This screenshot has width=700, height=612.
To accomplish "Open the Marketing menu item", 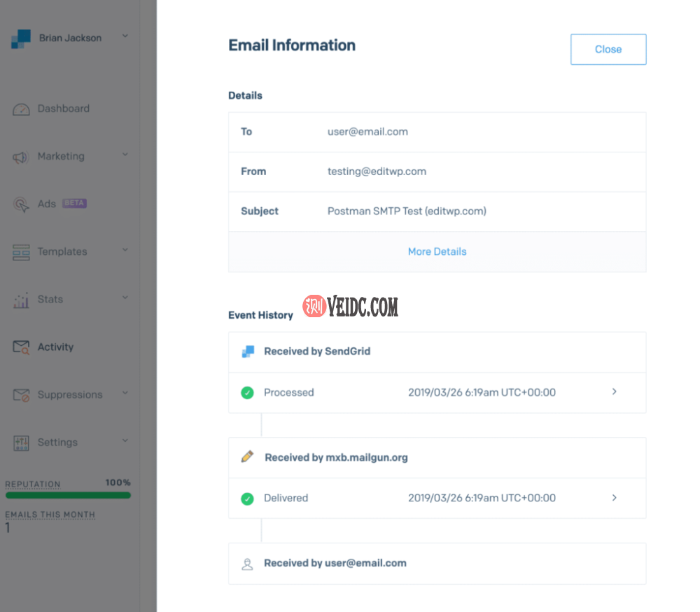I will tap(61, 156).
